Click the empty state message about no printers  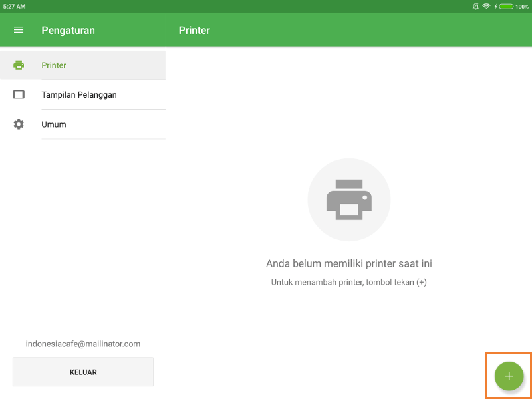(348, 263)
